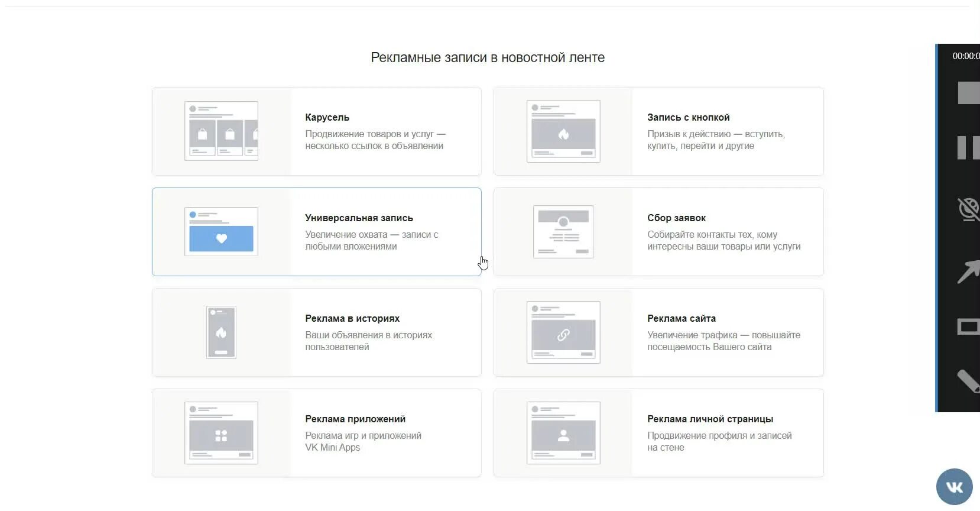The image size is (980, 511).
Task: Select Реклама в историях card
Action: click(317, 332)
